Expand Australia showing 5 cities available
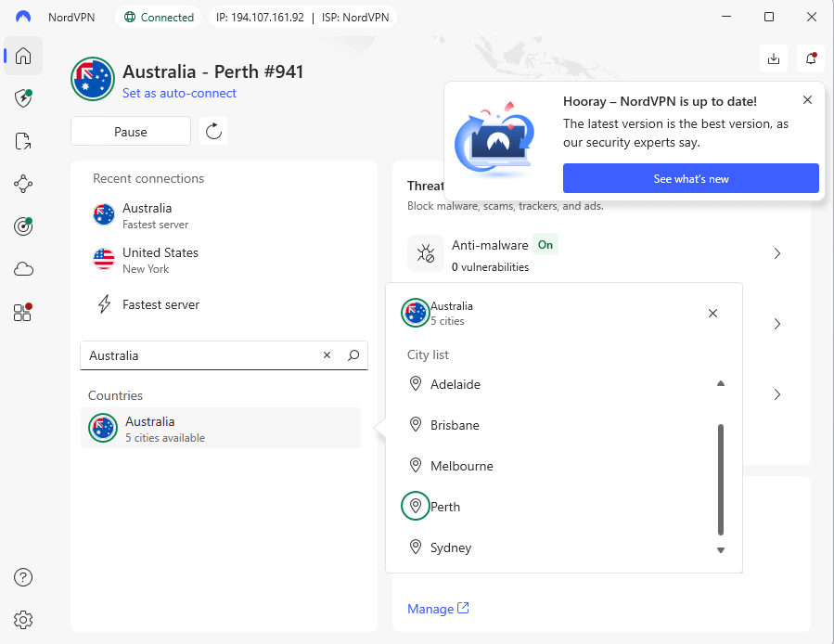This screenshot has width=834, height=644. (x=220, y=428)
